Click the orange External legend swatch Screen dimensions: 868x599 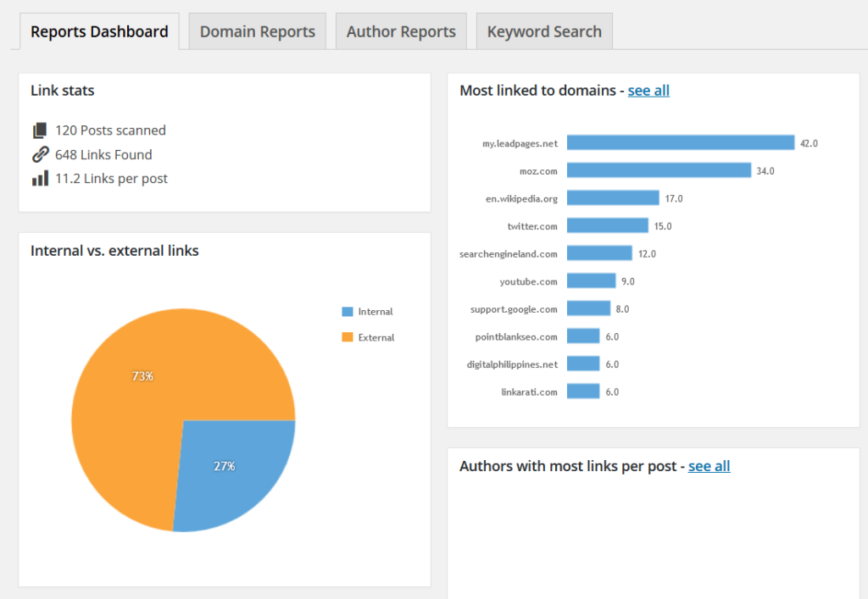tap(347, 337)
